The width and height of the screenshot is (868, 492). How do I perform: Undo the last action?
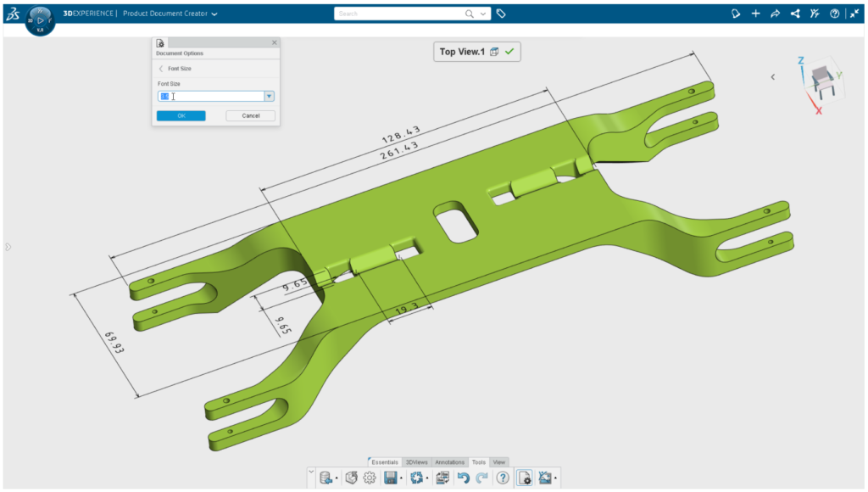point(463,478)
